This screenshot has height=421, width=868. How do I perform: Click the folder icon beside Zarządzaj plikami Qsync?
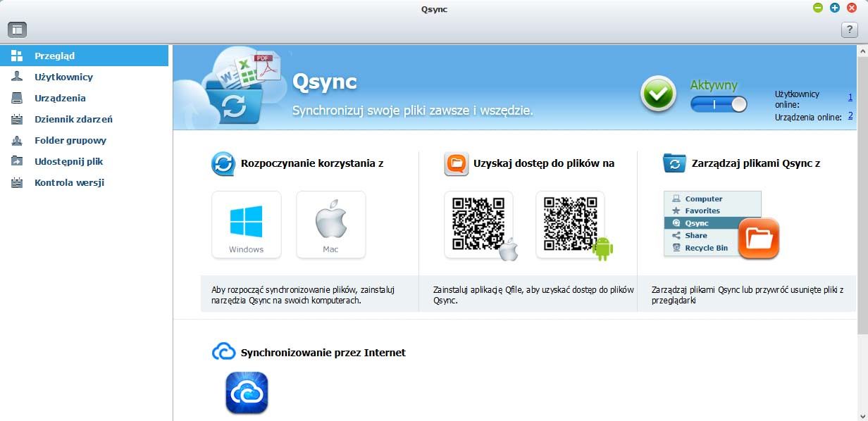point(674,163)
